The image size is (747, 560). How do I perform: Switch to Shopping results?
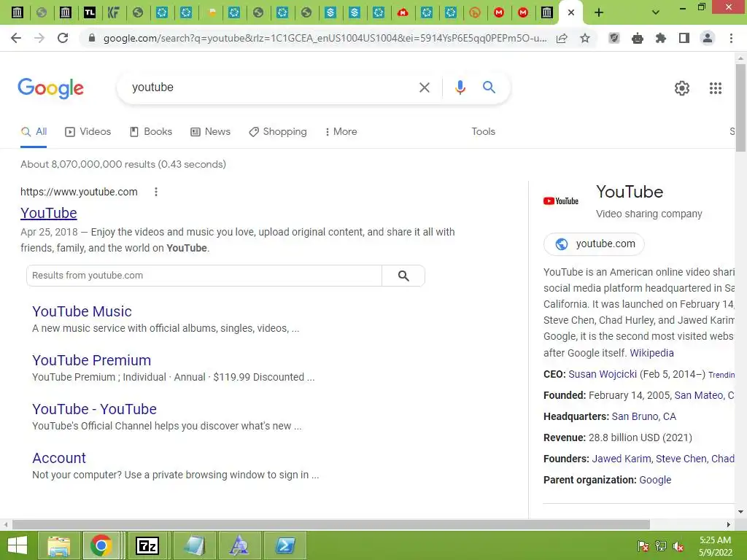click(278, 131)
